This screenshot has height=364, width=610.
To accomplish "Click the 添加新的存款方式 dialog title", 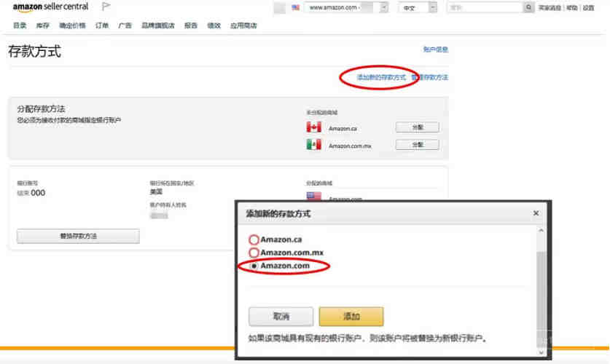I will 278,213.
